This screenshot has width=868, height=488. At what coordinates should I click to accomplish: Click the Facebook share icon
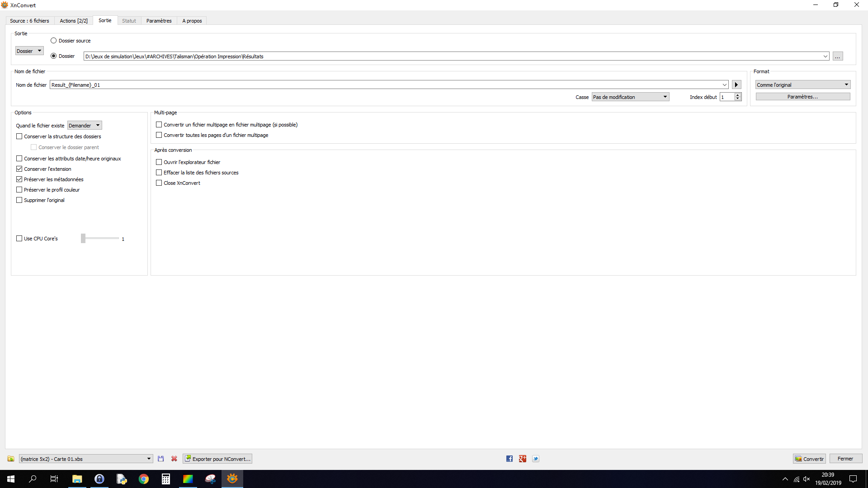(509, 459)
